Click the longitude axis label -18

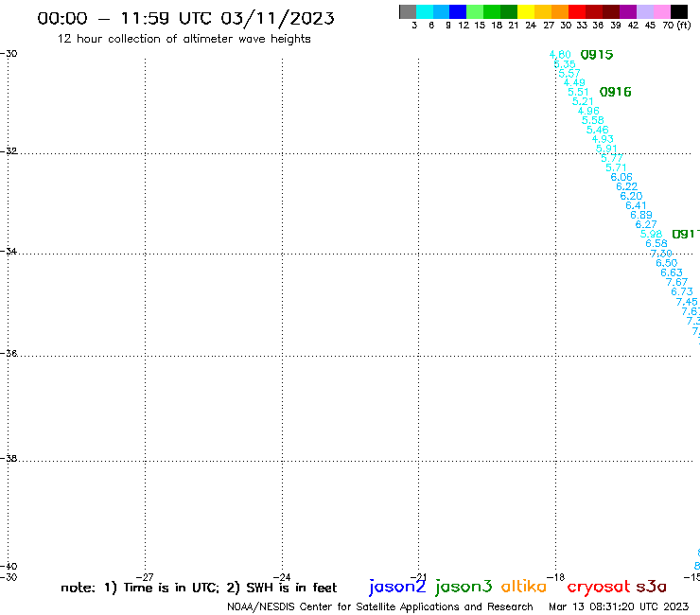click(x=556, y=577)
